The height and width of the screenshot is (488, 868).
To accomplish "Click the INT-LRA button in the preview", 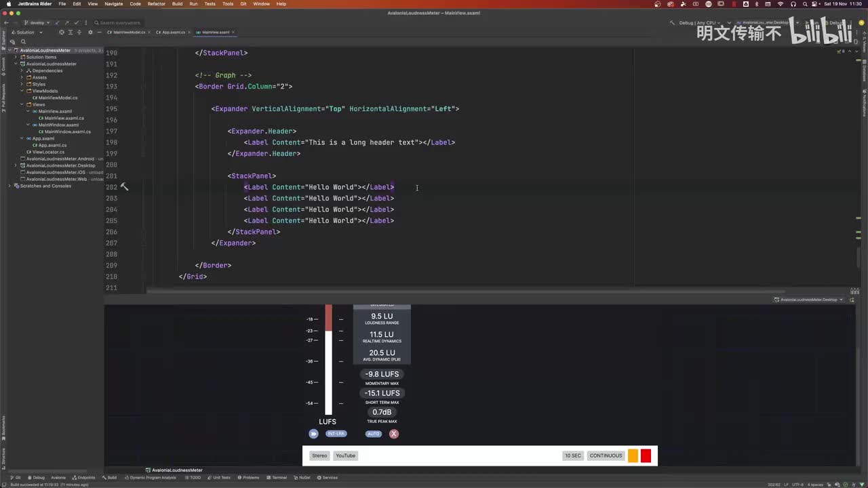I will point(336,434).
